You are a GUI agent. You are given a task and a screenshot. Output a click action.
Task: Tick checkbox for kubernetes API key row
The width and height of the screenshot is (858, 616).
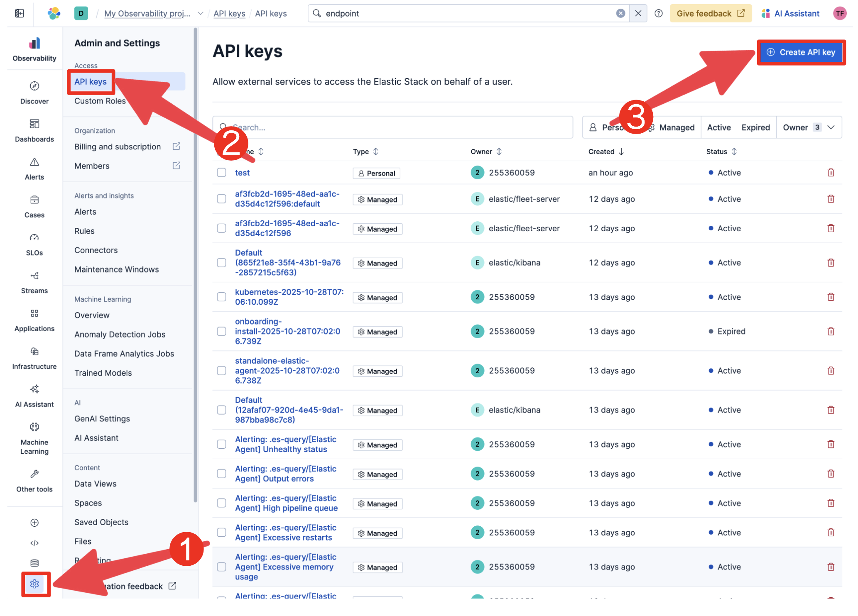(x=221, y=297)
